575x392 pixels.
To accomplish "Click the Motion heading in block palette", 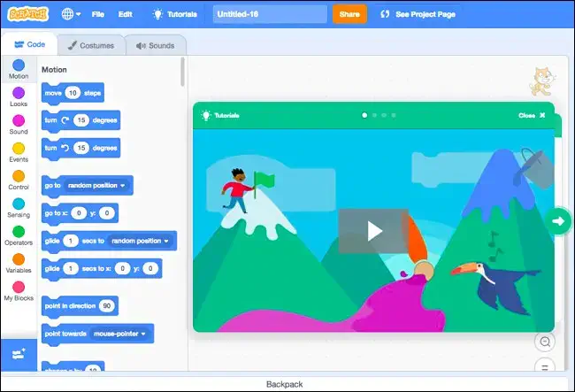I will tap(54, 70).
